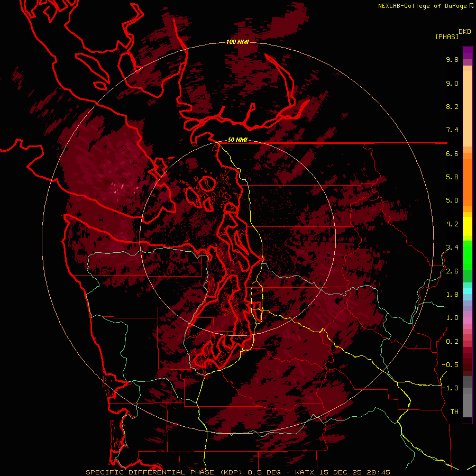Pick the bright green segment of the color bar
The width and height of the screenshot is (476, 476).
pyautogui.click(x=467, y=254)
